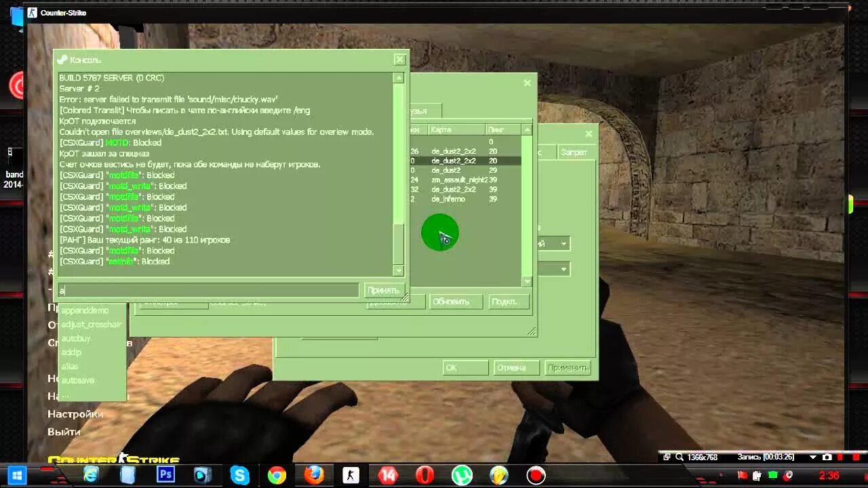
Task: Click the recorder camera snapshot icon
Action: click(827, 457)
